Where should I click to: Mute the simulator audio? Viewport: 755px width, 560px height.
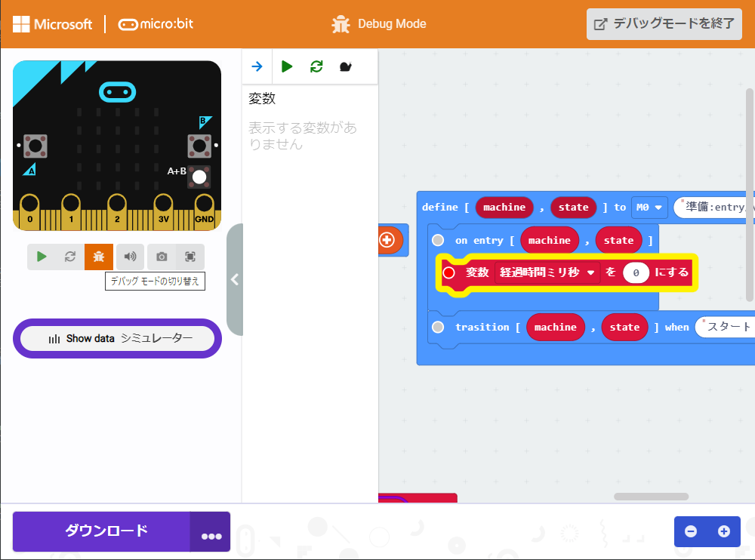[x=130, y=257]
